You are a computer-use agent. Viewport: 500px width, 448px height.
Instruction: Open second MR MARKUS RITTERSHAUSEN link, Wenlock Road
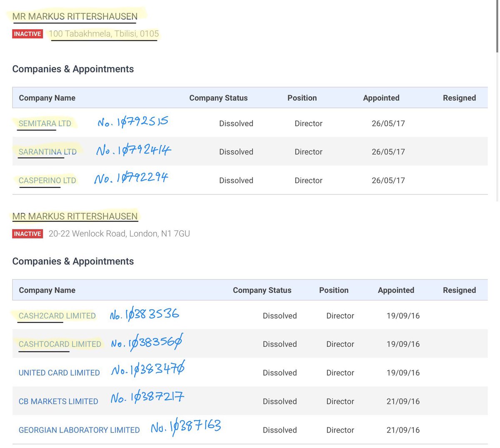[x=75, y=217]
